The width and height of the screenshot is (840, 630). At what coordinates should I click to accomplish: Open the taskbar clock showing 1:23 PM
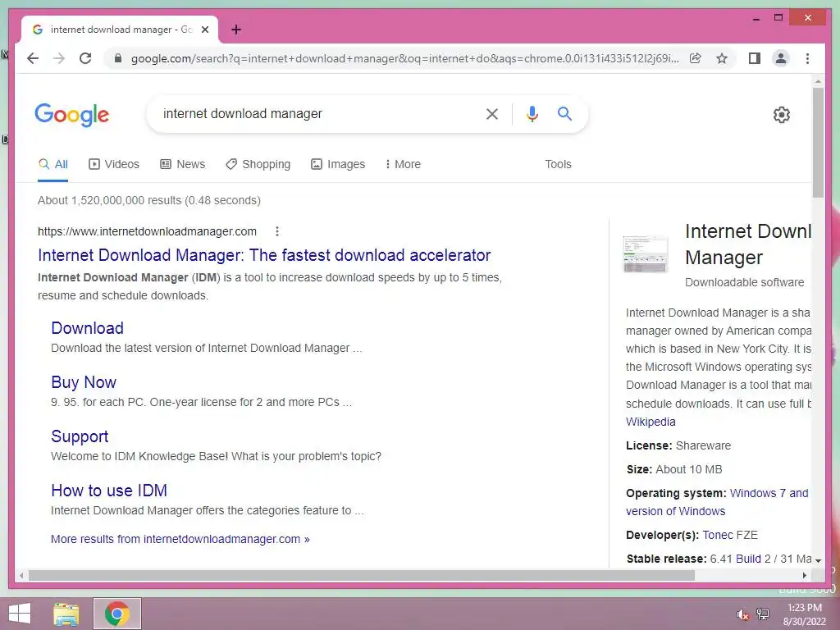(804, 614)
